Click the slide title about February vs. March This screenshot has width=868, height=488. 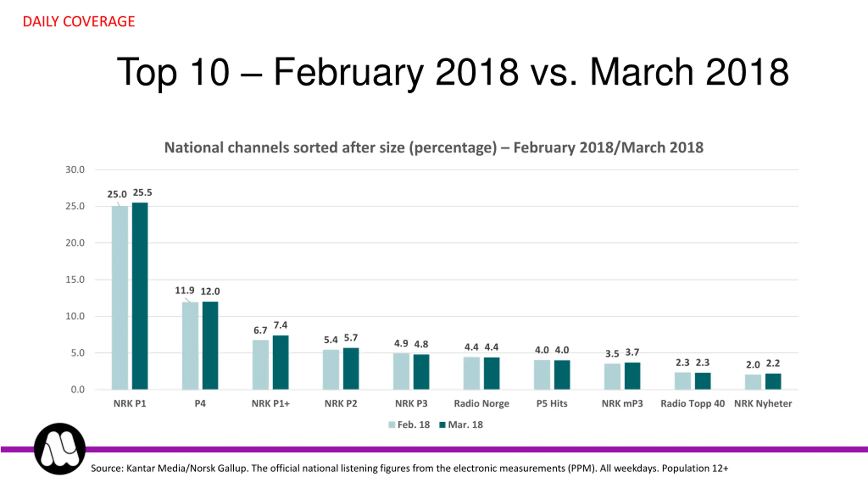[x=453, y=72]
